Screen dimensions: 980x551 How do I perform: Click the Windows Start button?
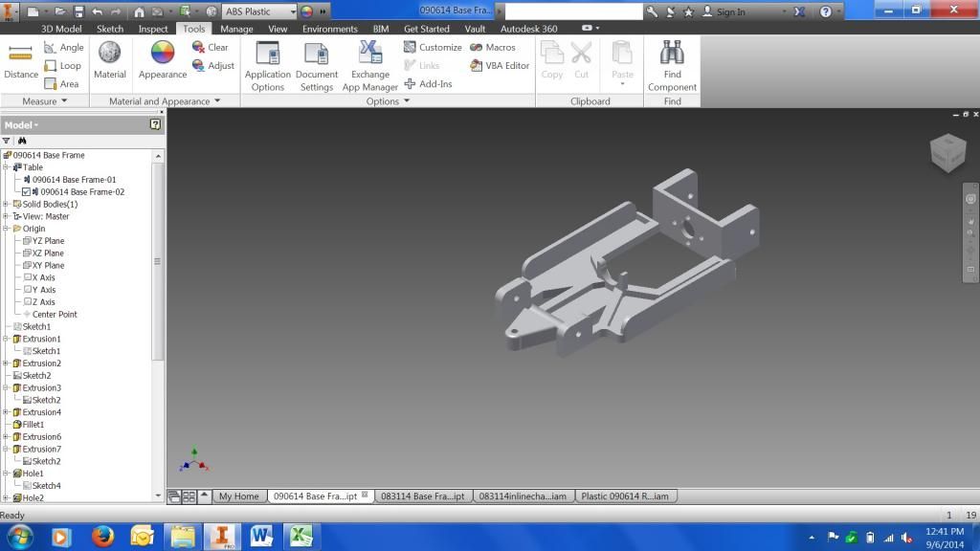(21, 537)
